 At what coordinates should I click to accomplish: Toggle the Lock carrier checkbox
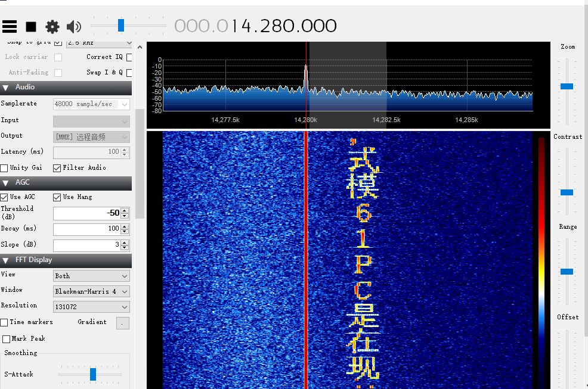point(58,57)
